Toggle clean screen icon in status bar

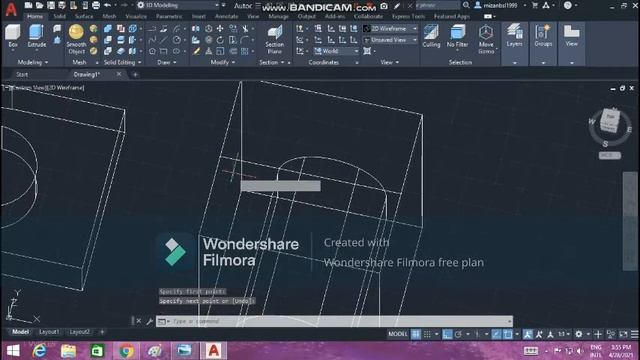623,334
